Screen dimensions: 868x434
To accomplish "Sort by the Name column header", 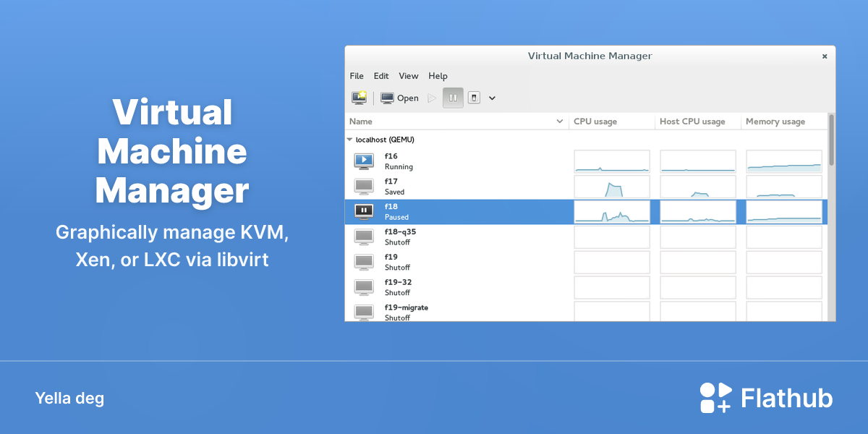I will pyautogui.click(x=456, y=122).
